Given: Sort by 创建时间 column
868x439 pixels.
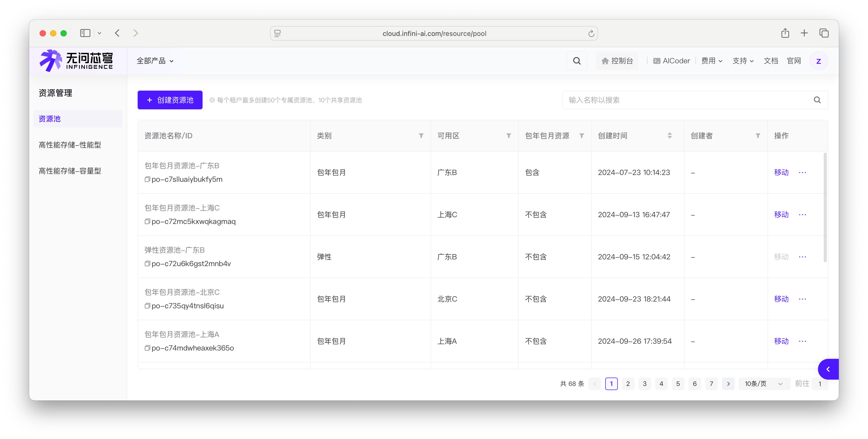Looking at the screenshot, I should click(669, 136).
